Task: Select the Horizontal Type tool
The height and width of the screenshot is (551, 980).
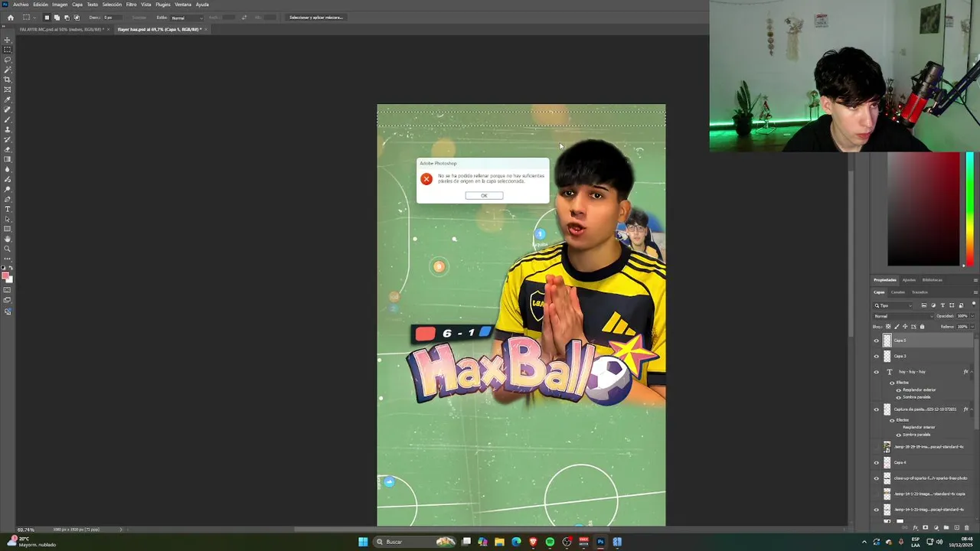Action: (x=7, y=209)
